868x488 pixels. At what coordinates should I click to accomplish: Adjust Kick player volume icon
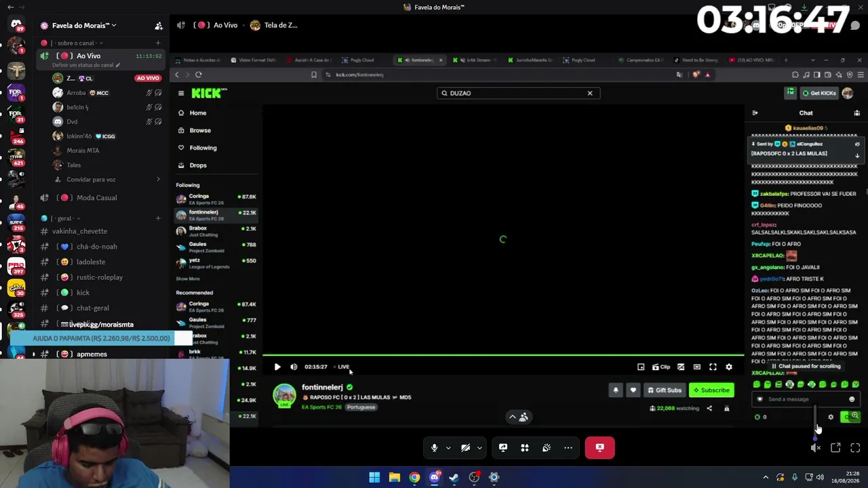[x=294, y=367]
